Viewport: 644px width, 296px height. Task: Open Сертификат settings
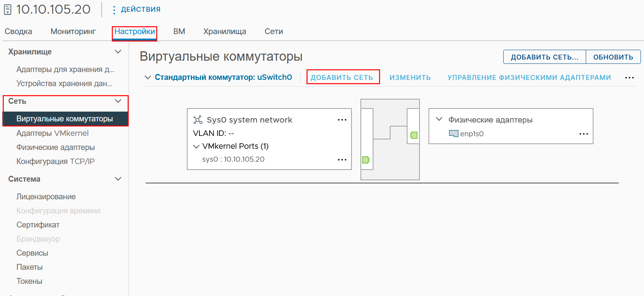38,225
